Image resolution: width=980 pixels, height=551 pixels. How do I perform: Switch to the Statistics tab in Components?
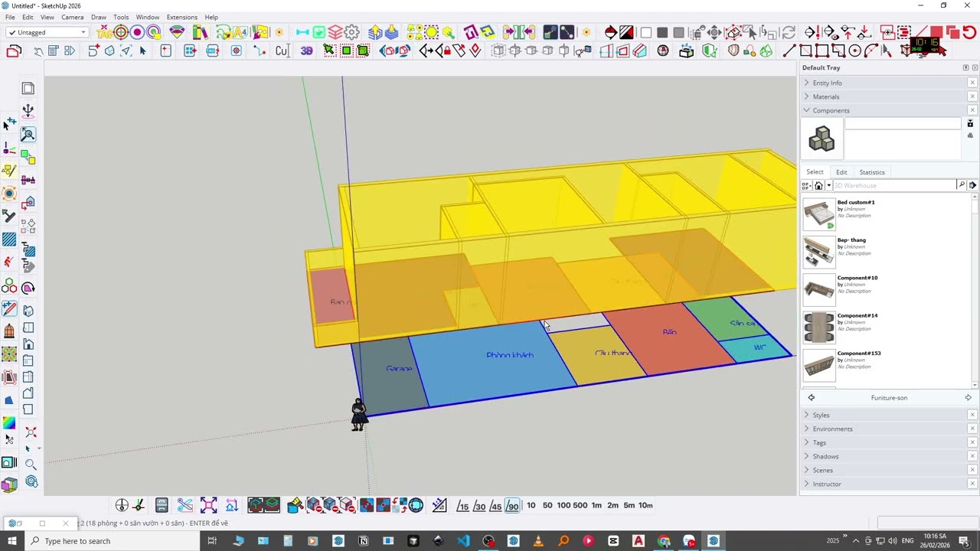point(872,172)
